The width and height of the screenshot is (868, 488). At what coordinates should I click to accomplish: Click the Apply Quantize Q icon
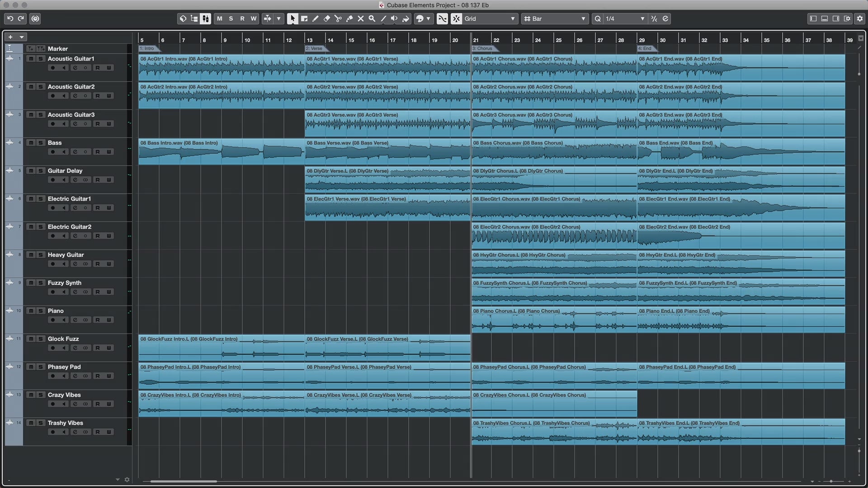(x=598, y=19)
